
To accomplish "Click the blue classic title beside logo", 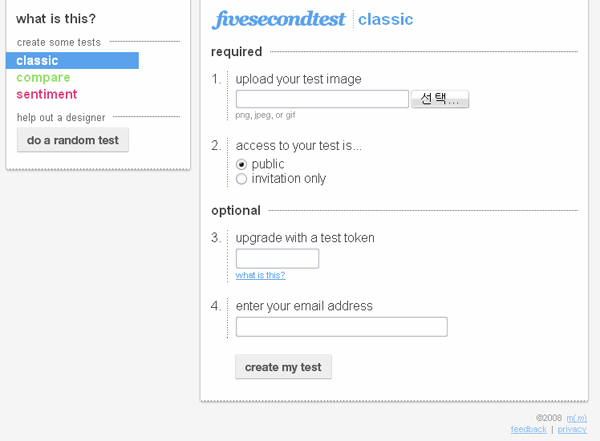I will click(385, 20).
